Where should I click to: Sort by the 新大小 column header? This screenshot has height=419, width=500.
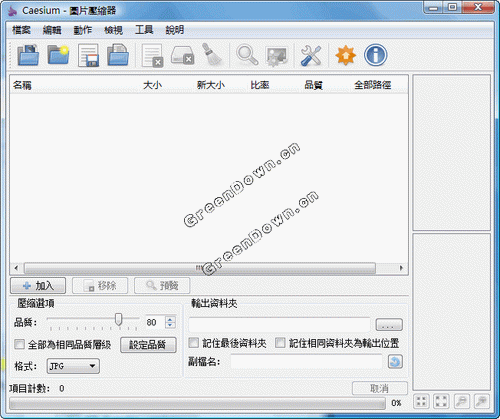pyautogui.click(x=211, y=85)
